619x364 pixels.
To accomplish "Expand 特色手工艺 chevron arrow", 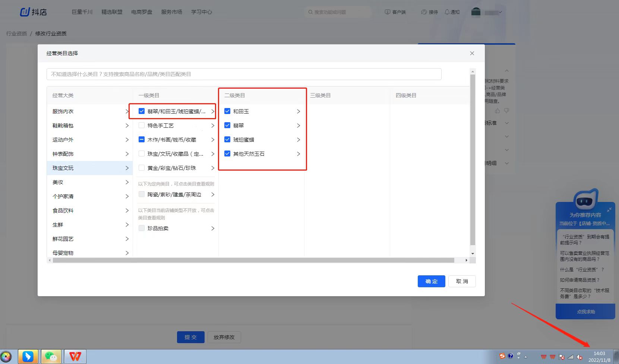I will click(213, 126).
